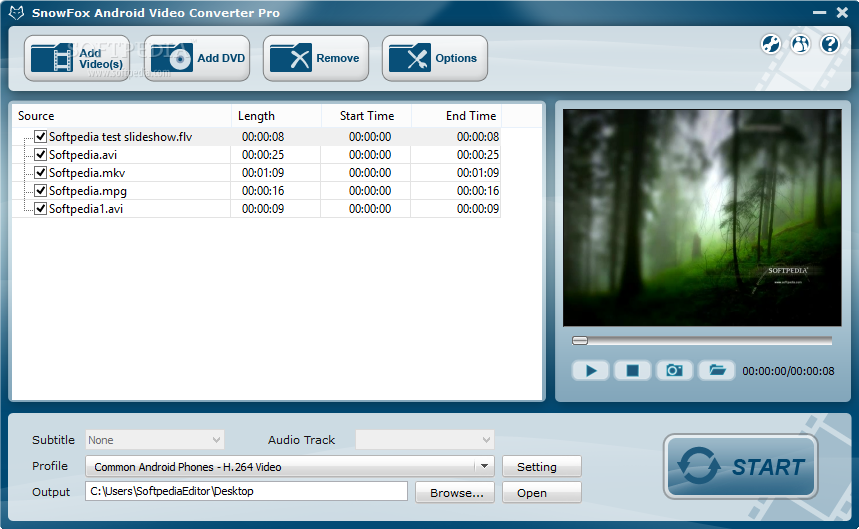Viewport: 859px width, 529px height.
Task: Open the snapshot folder icon
Action: (717, 371)
